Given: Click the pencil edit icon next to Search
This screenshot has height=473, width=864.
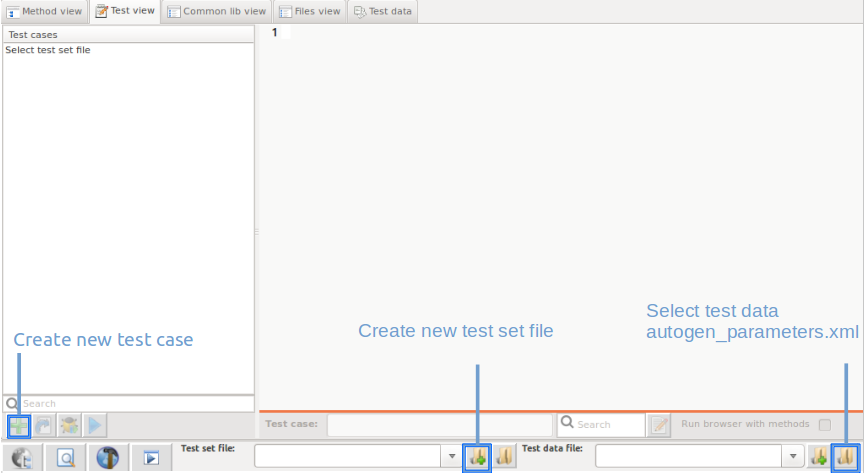Looking at the screenshot, I should (660, 424).
